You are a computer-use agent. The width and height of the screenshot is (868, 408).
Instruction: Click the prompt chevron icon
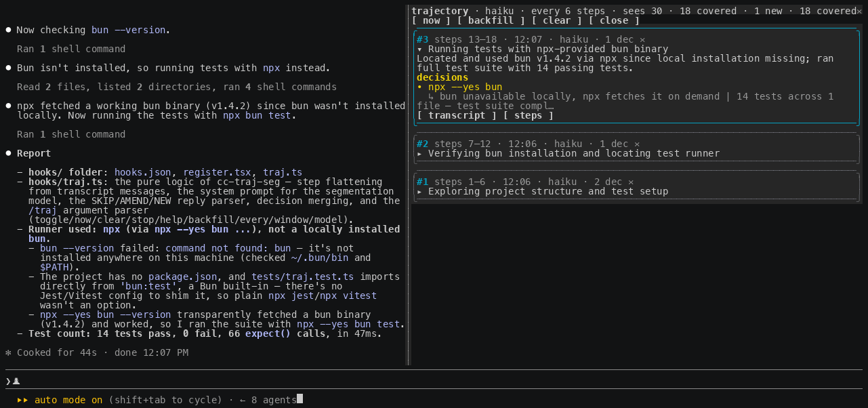[8, 381]
